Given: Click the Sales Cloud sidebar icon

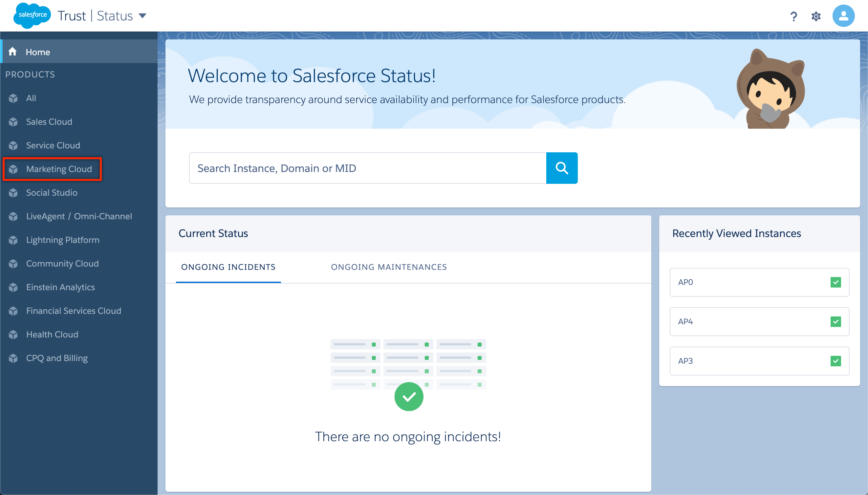Looking at the screenshot, I should point(15,122).
